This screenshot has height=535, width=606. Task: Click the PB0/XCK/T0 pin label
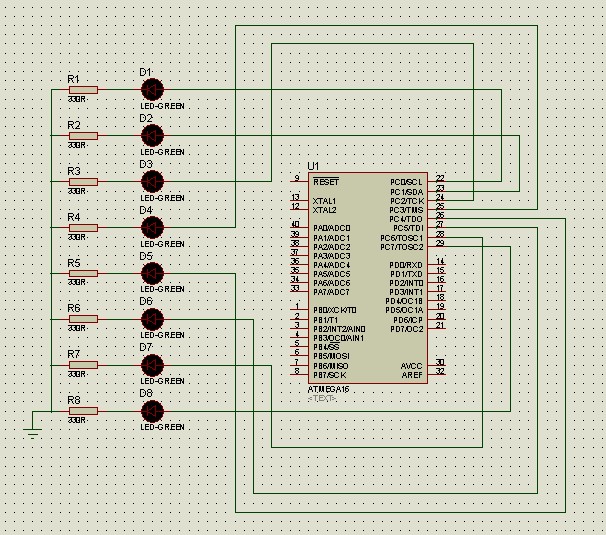(335, 310)
